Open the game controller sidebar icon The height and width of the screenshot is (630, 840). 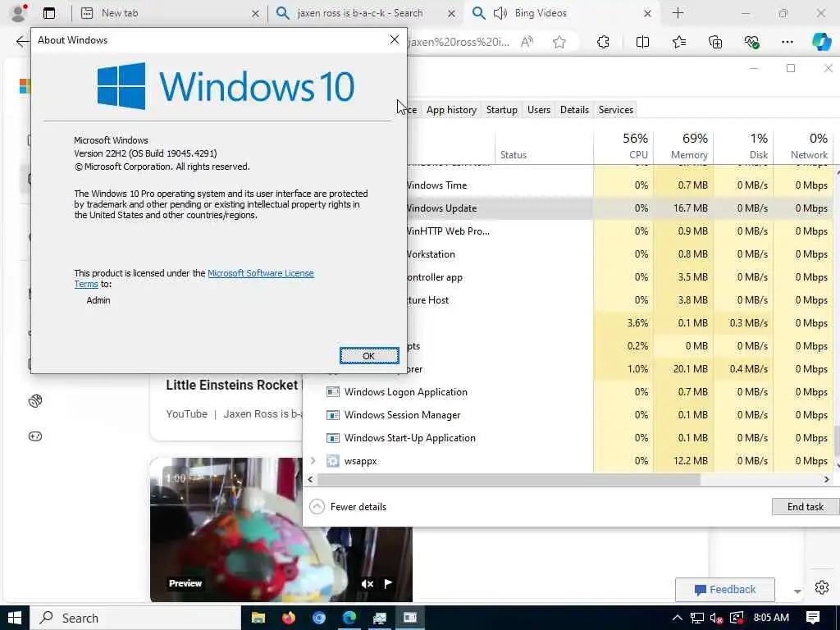pos(35,436)
